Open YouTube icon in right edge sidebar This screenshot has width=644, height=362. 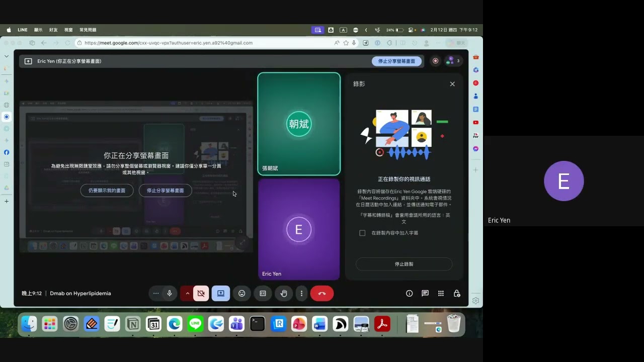pos(475,122)
